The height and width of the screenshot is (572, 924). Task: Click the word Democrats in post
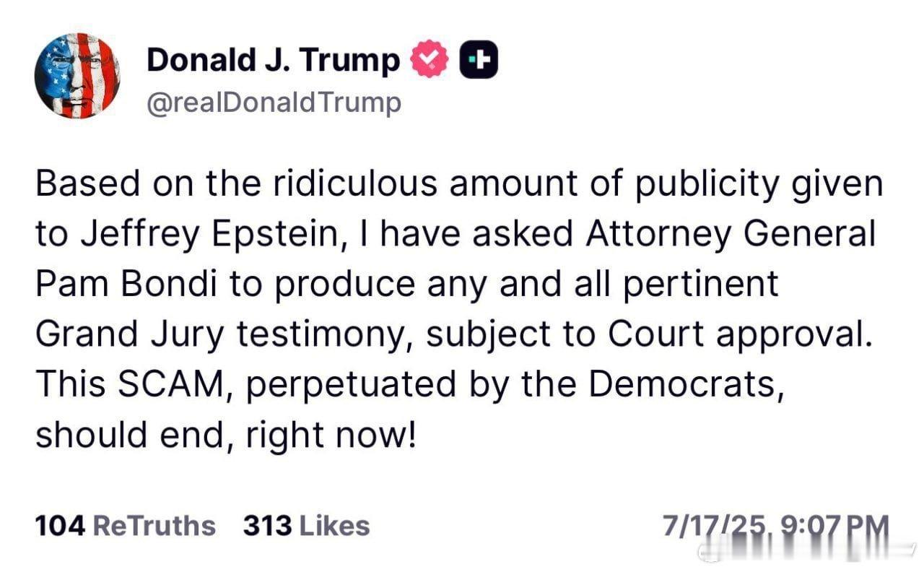(x=686, y=384)
